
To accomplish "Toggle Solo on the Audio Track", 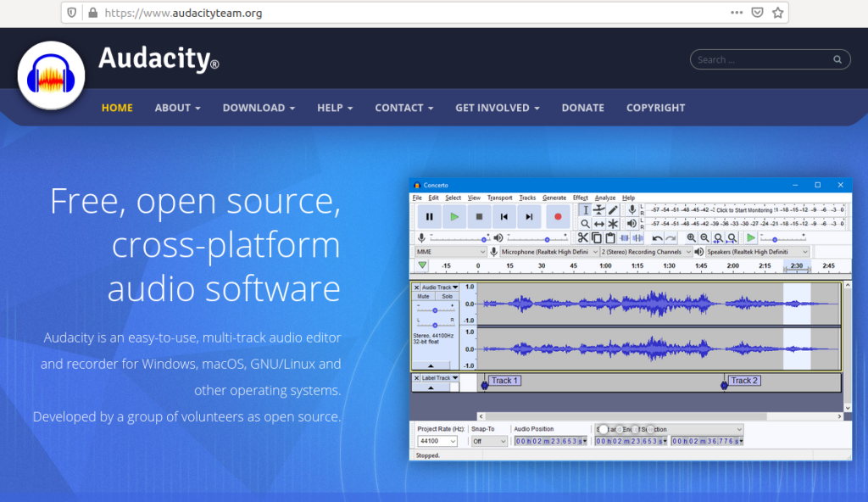I will pos(448,297).
